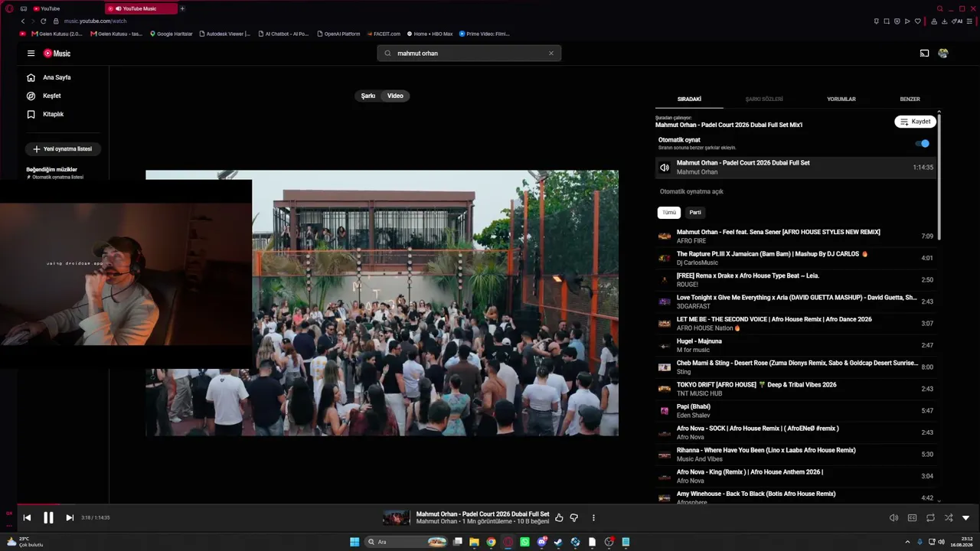Open a new browser tab with plus
The height and width of the screenshot is (551, 980).
(x=182, y=8)
